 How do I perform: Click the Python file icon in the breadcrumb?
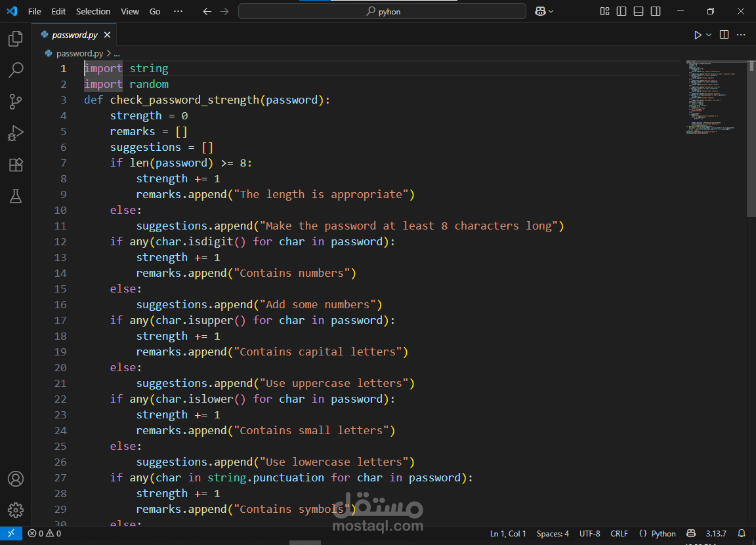click(x=48, y=53)
